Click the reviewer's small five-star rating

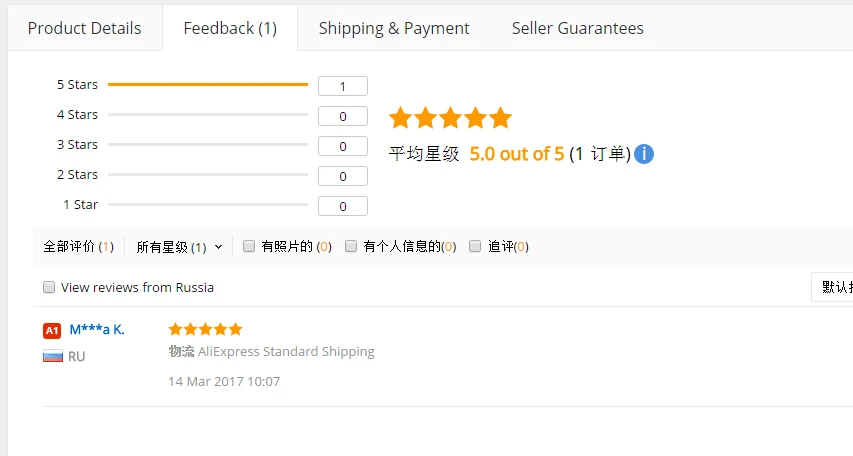(x=205, y=329)
